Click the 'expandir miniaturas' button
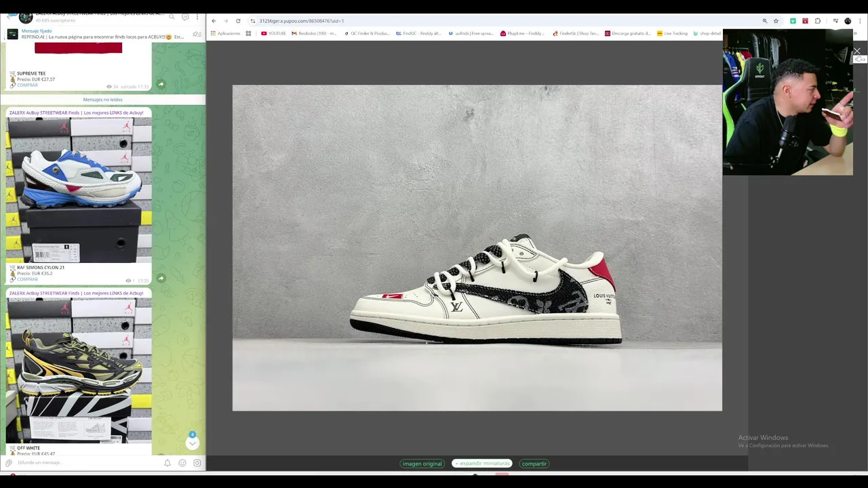The width and height of the screenshot is (868, 488). click(482, 464)
